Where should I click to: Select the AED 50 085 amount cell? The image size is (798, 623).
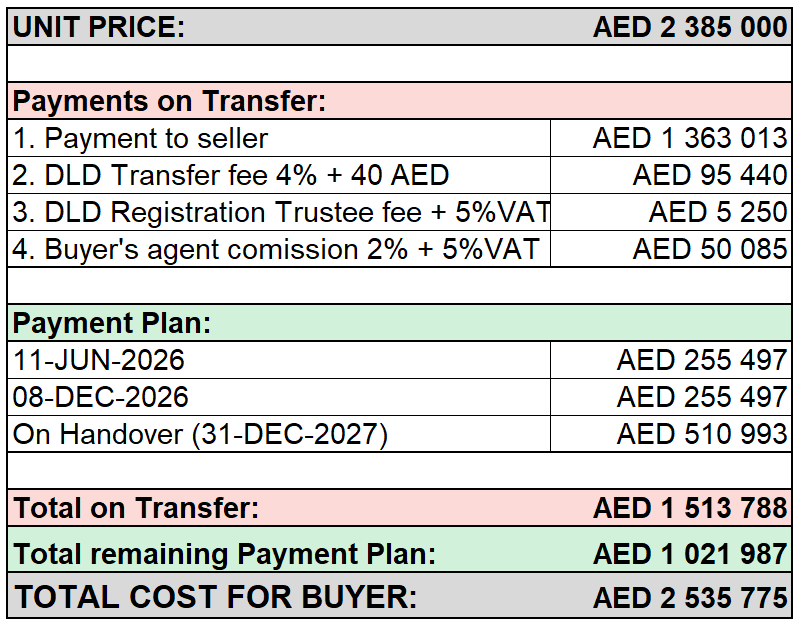[671, 249]
